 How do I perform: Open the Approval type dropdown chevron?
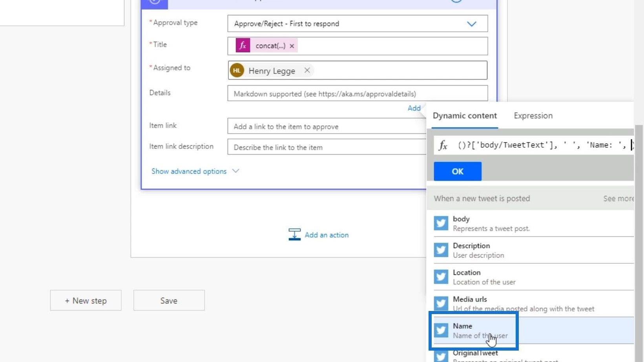pos(471,24)
